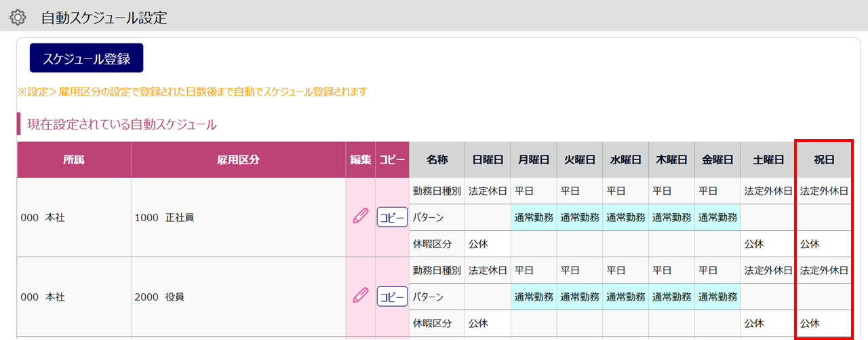Screen dimensions: 868x340
Task: Click パターン label in 正社員 row
Action: [x=437, y=217]
